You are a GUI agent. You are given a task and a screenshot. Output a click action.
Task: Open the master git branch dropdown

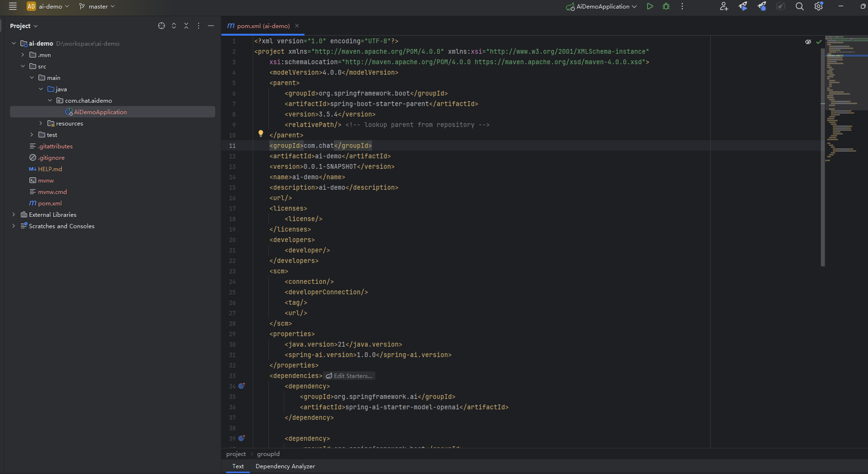click(97, 6)
